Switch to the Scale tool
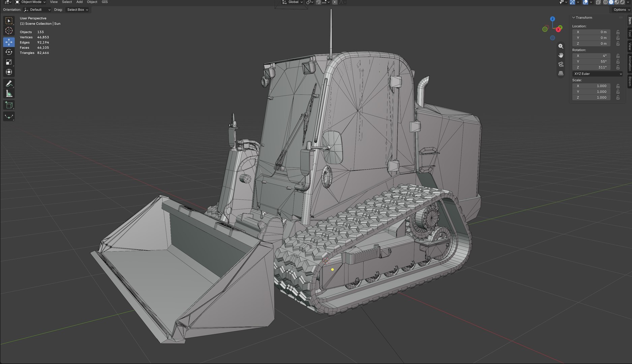This screenshot has width=632, height=364. [x=9, y=62]
